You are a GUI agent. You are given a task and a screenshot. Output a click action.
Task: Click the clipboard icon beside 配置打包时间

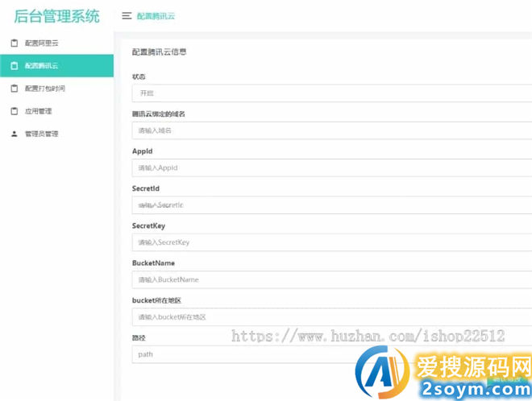tap(15, 89)
